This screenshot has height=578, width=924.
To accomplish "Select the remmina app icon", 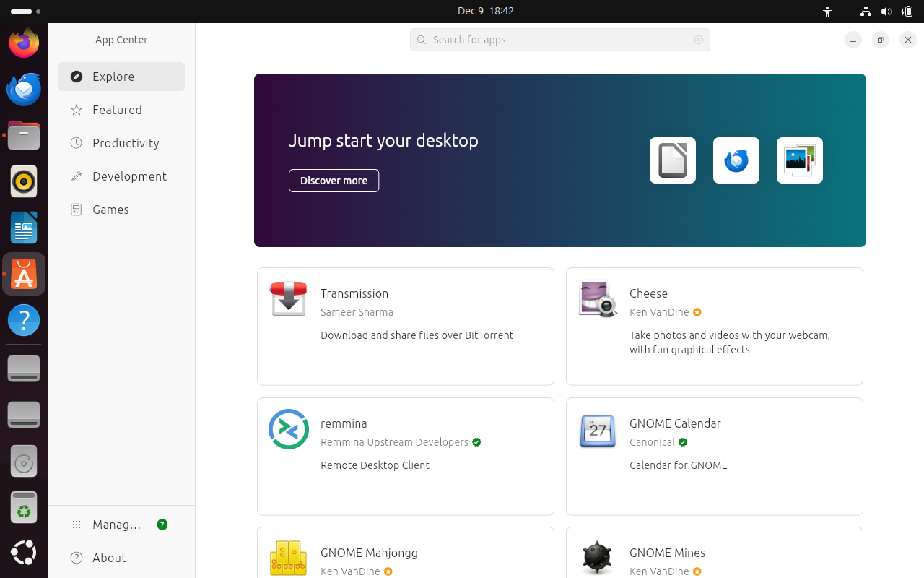I will 289,429.
